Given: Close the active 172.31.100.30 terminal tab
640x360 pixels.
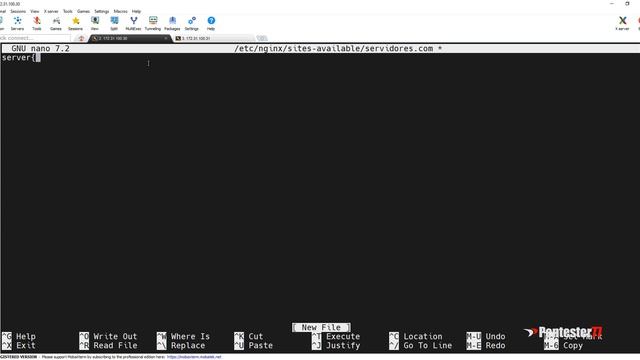Looking at the screenshot, I should [166, 38].
